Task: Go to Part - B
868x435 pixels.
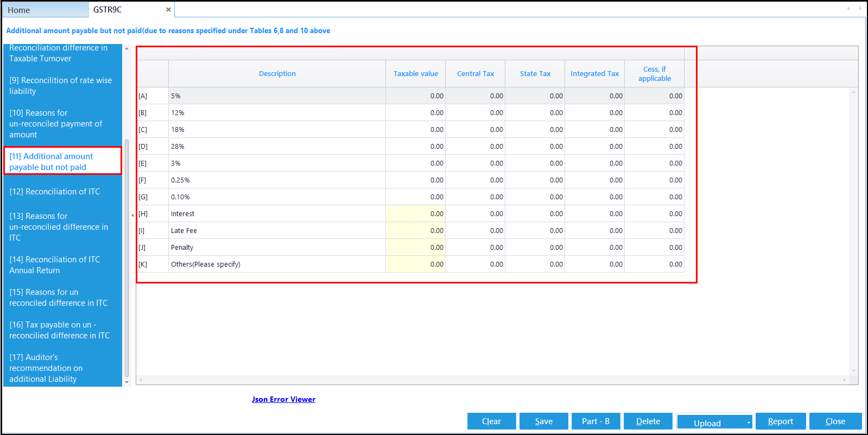Action: click(595, 421)
